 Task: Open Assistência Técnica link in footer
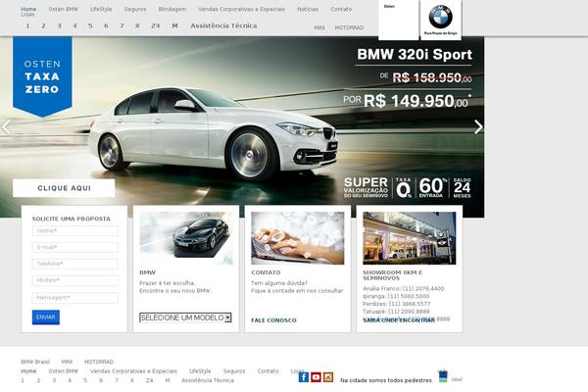tap(208, 380)
